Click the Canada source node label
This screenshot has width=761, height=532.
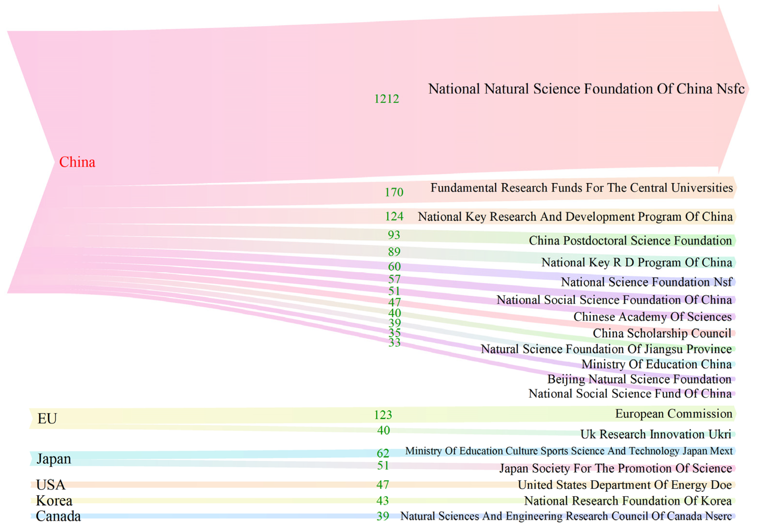tap(58, 516)
